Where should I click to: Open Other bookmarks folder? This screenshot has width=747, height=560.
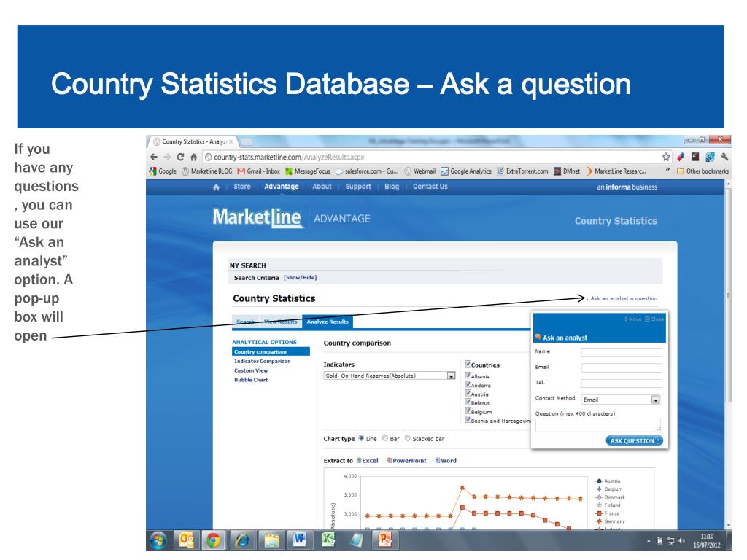(703, 171)
